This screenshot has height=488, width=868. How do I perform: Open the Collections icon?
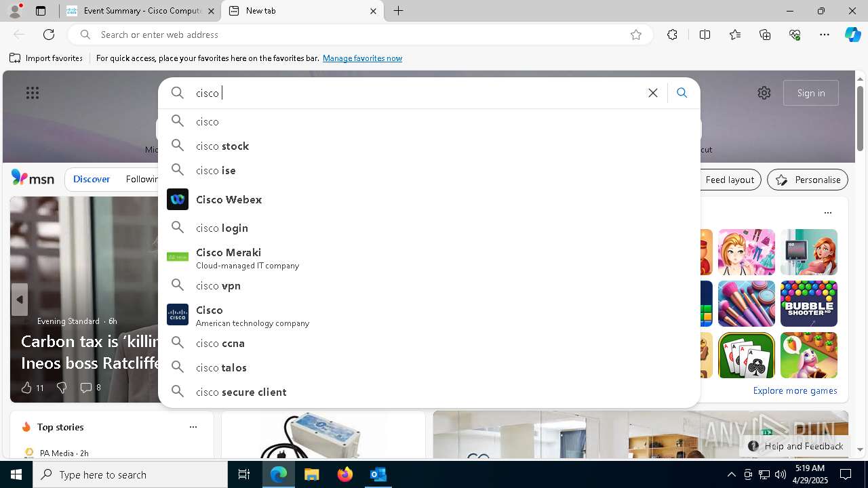click(765, 35)
